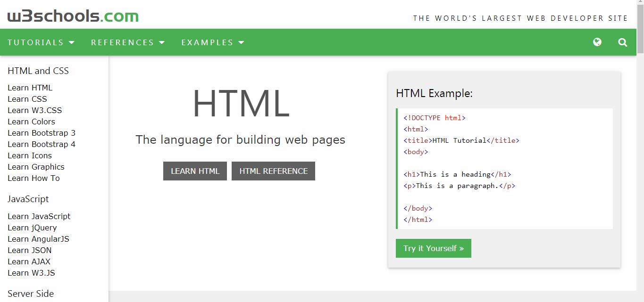The height and width of the screenshot is (302, 644).
Task: Open the Learn Colors link
Action: 32,122
